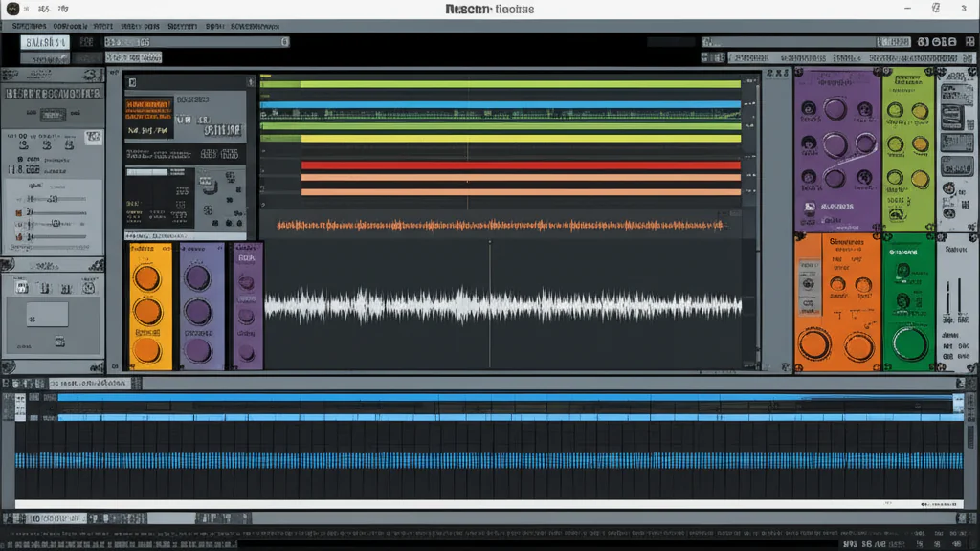The image size is (980, 551).
Task: Click the light button beneath the long toolbar field
Action: 133,57
